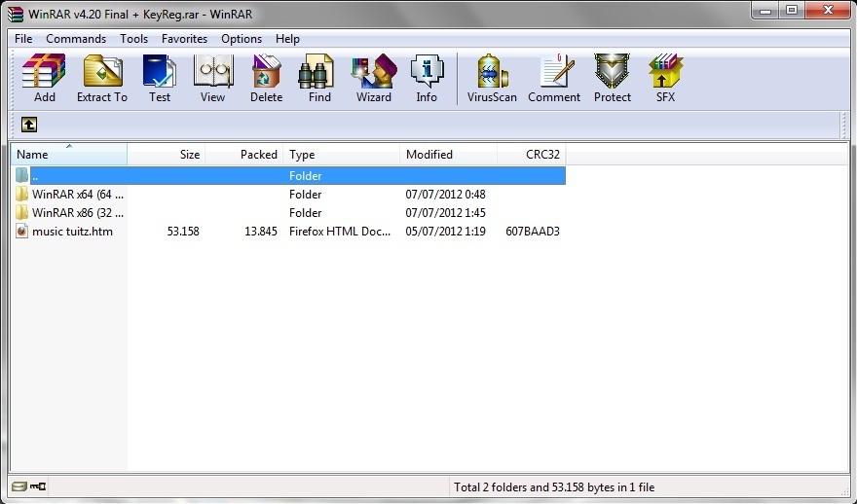Viewport: 857px width, 504px height.
Task: Click the Find binoculars icon
Action: [x=316, y=71]
